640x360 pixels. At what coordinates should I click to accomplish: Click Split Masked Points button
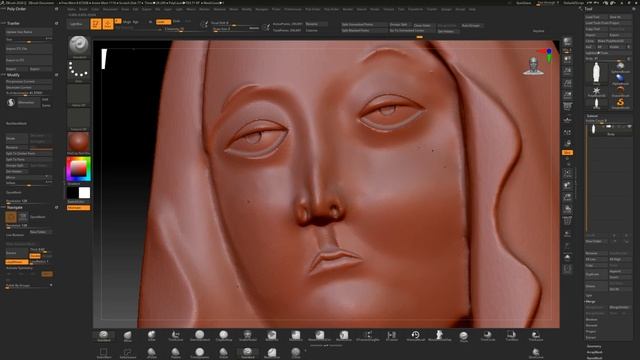363,30
